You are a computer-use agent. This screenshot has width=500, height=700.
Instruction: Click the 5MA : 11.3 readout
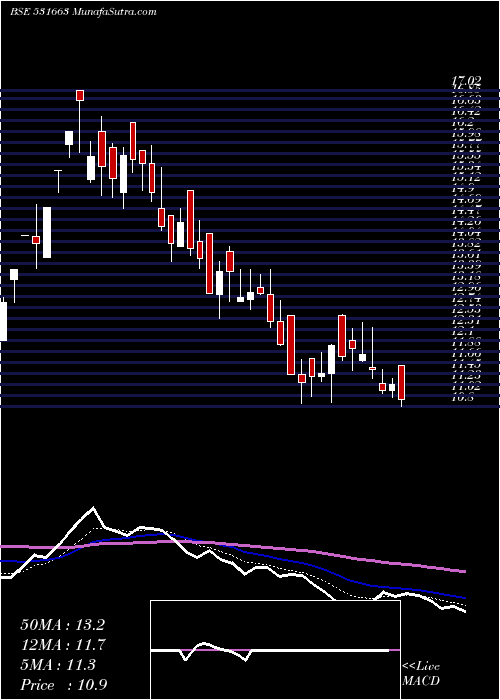pyautogui.click(x=58, y=665)
